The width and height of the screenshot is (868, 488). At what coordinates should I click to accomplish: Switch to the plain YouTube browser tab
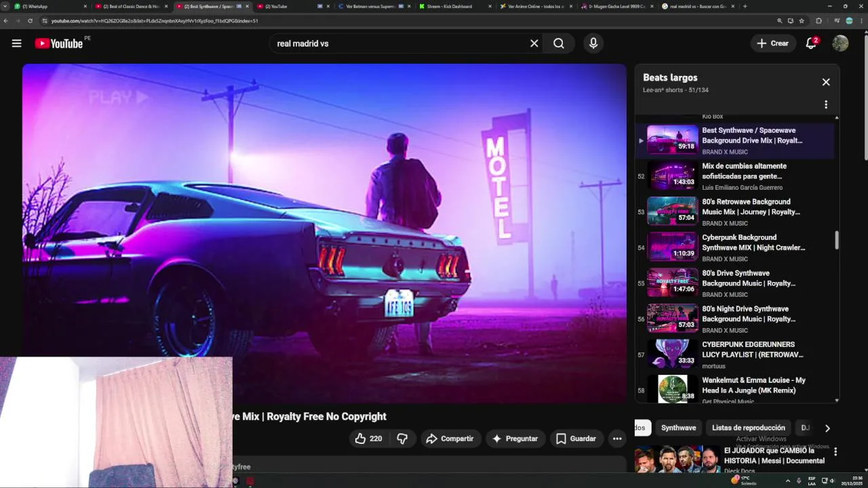[294, 6]
